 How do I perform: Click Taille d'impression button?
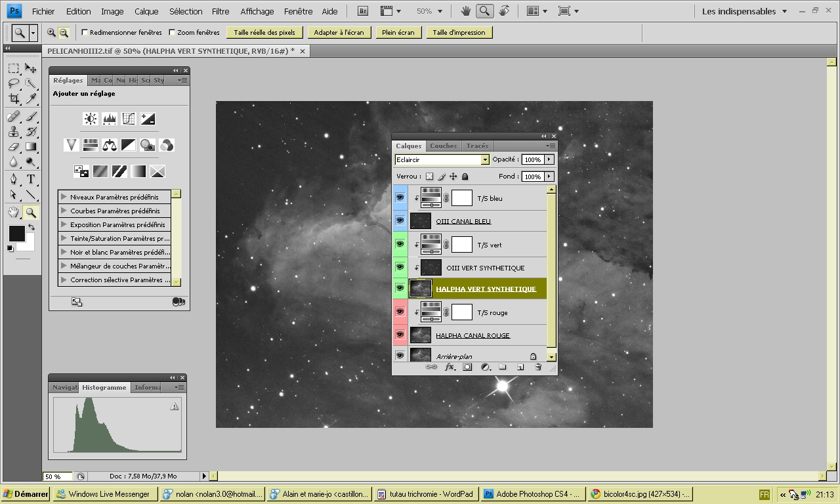pos(459,32)
